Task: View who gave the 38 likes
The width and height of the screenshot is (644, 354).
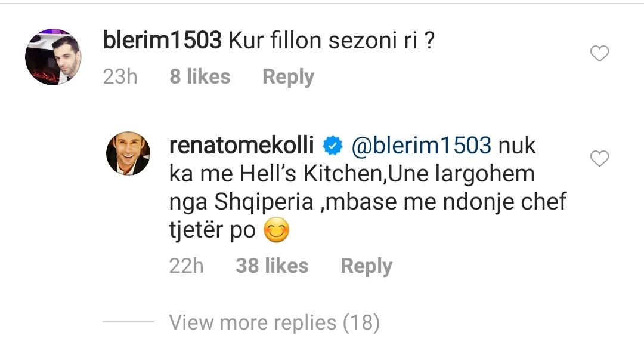Action: tap(272, 266)
